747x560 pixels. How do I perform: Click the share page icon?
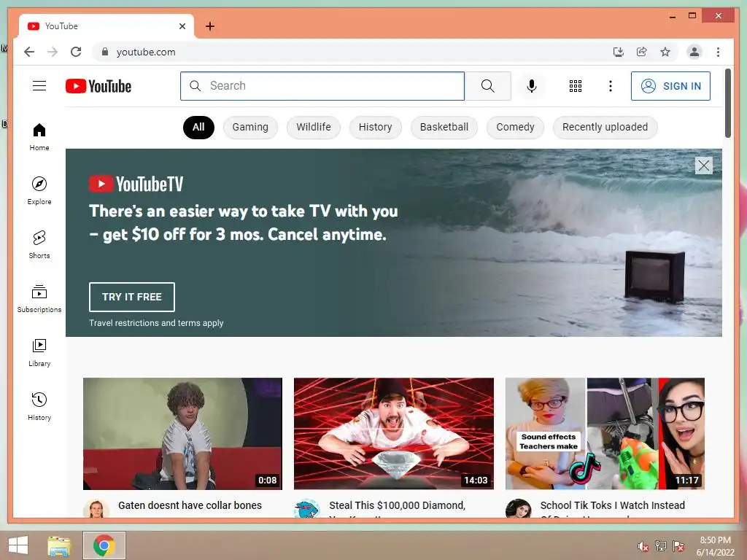point(642,52)
